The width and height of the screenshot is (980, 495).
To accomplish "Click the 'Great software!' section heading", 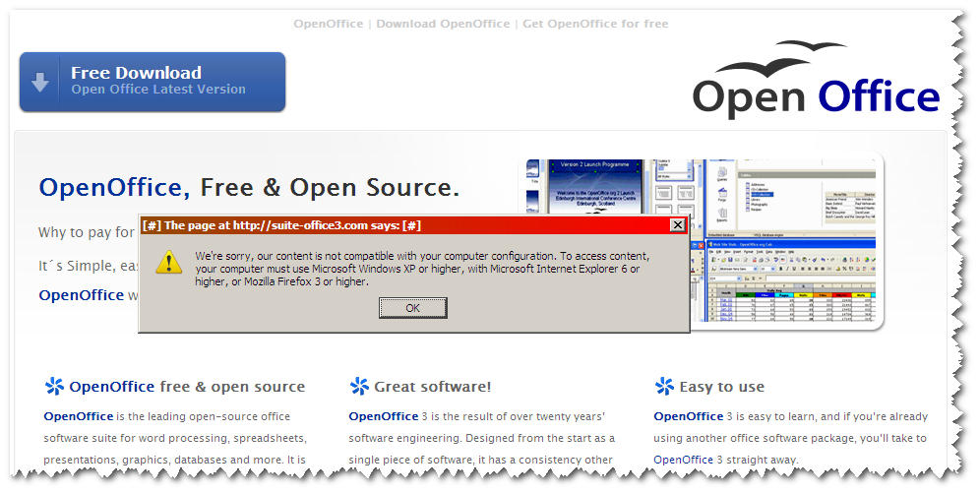I will point(433,387).
